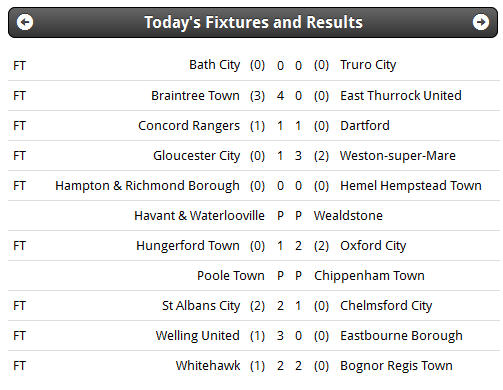
Task: Click the Today's Fixtures and Results header
Action: pyautogui.click(x=253, y=22)
